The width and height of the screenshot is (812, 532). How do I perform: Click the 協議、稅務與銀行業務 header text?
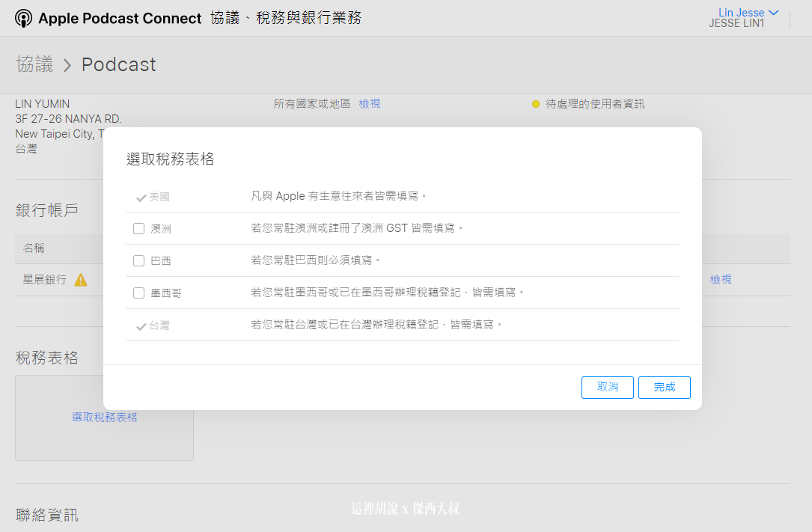click(286, 18)
